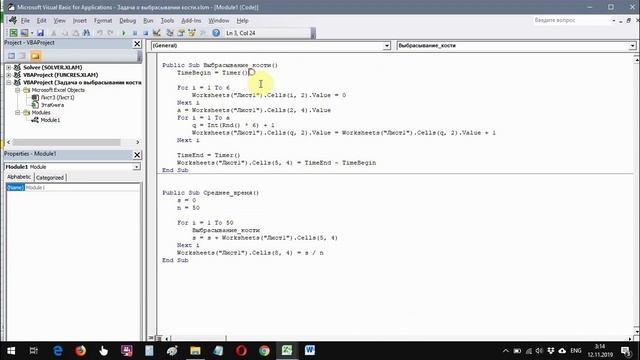Click the View Code icon in Project panel
640x360 pixels.
(11, 56)
